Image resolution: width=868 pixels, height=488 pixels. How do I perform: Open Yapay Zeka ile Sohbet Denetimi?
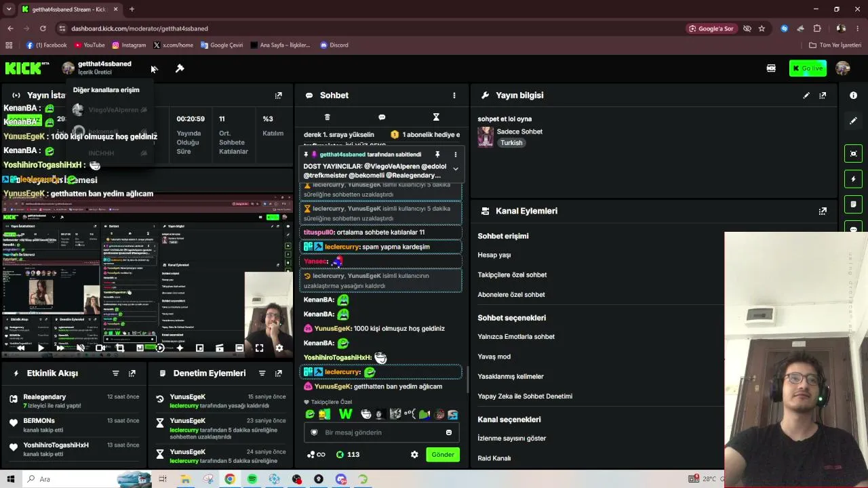coord(525,396)
